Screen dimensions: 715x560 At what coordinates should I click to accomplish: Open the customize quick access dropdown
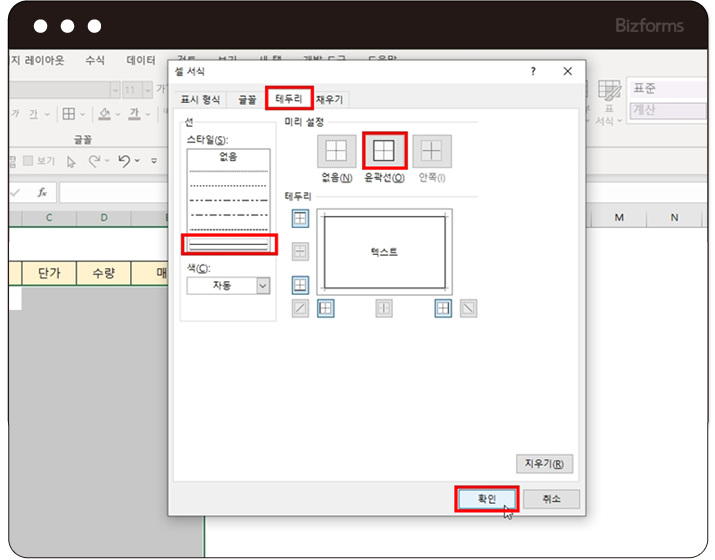[154, 161]
